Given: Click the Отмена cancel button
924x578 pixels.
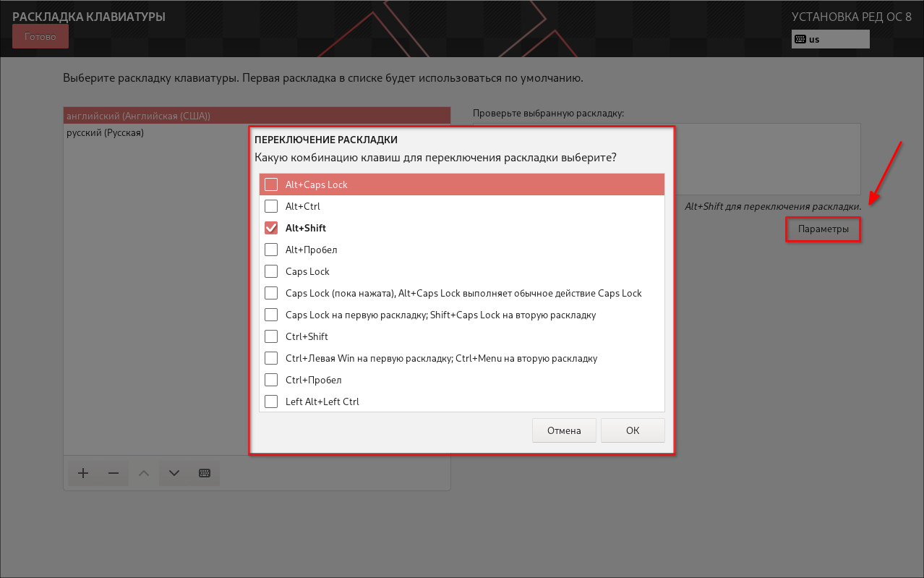Looking at the screenshot, I should 564,430.
